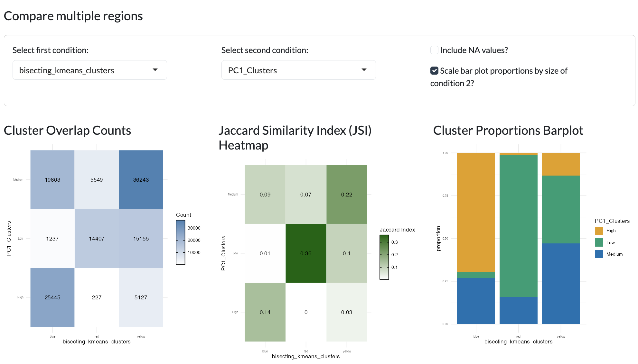Click the Medium blue legend swatch
The height and width of the screenshot is (364, 638).
[x=599, y=254]
